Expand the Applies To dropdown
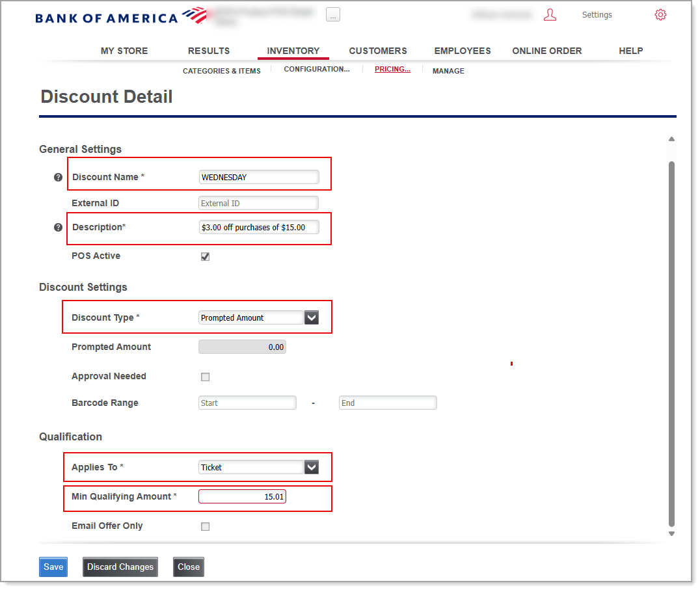Image resolution: width=700 pixels, height=590 pixels. click(311, 466)
